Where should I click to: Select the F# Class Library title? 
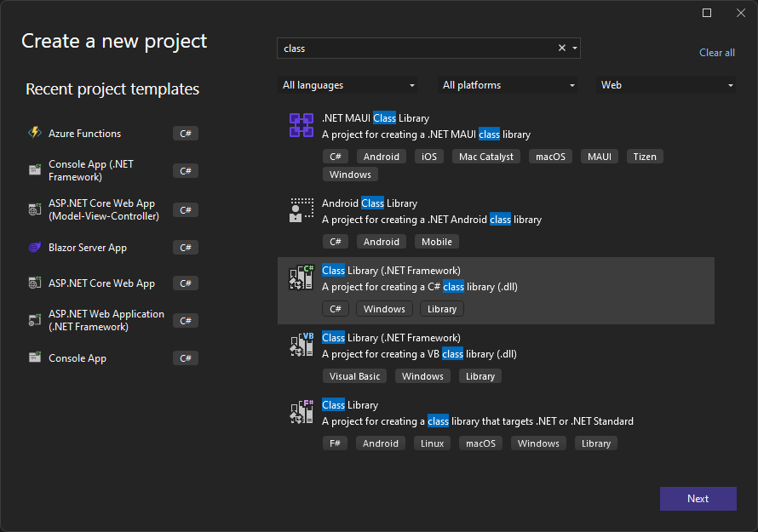click(350, 404)
